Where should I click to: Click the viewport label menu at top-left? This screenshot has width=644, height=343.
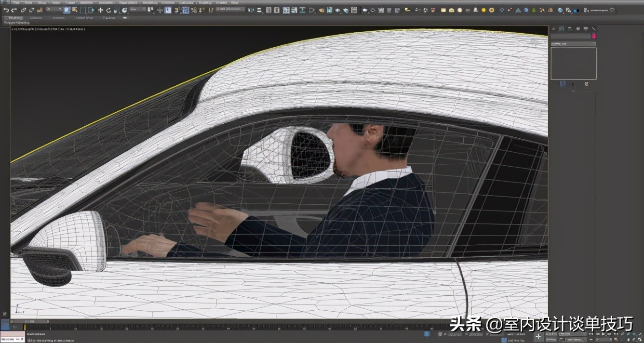coord(48,29)
